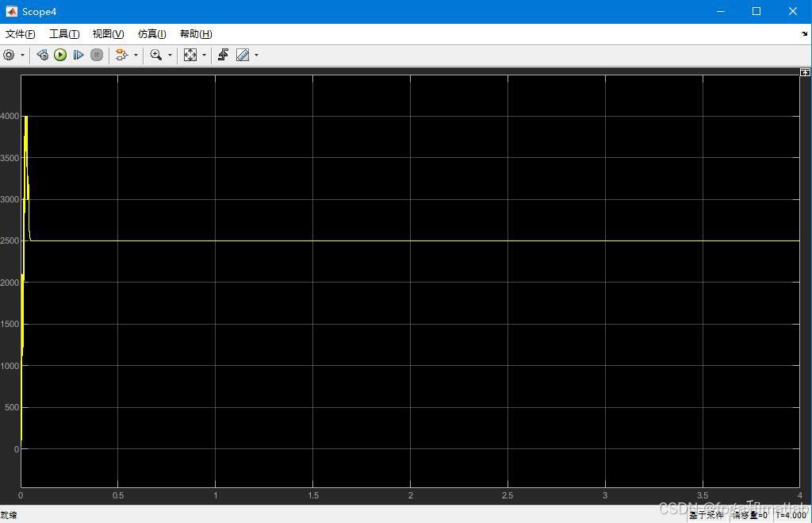This screenshot has width=812, height=523.
Task: Click the MATLAB logo in the title bar
Action: click(x=11, y=11)
